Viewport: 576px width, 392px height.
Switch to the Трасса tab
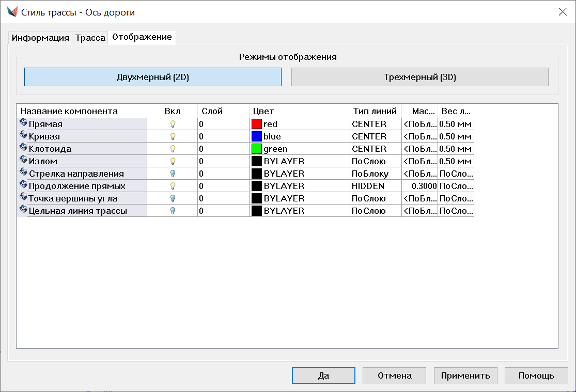pyautogui.click(x=90, y=38)
